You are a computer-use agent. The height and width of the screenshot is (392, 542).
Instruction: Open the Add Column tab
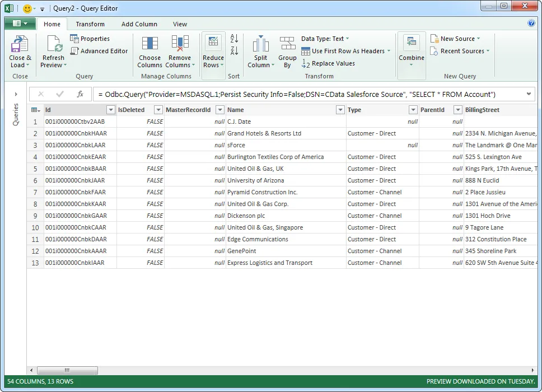(x=139, y=24)
